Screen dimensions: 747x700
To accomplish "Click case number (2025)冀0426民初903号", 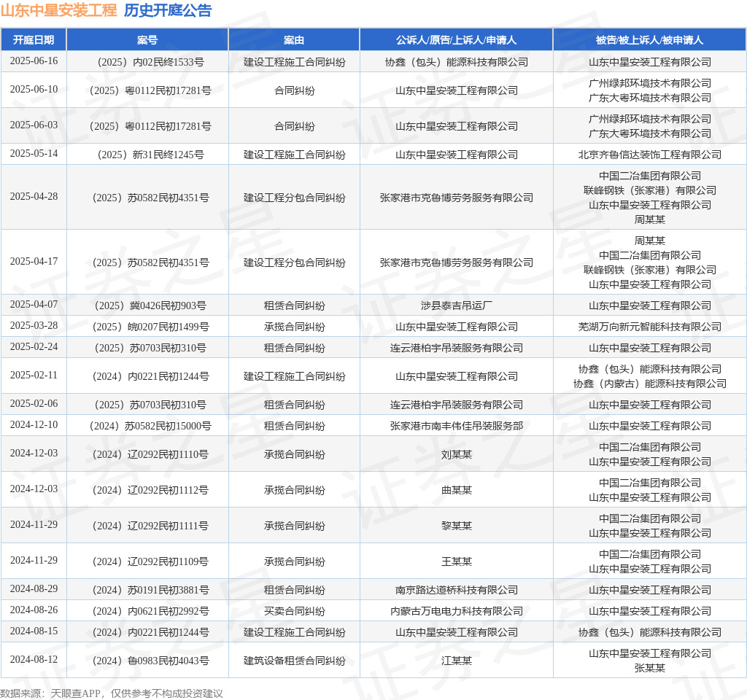I will pos(150,306).
